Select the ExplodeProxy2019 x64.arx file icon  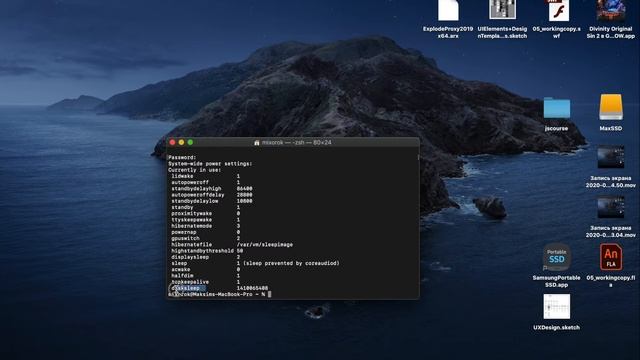(448, 10)
